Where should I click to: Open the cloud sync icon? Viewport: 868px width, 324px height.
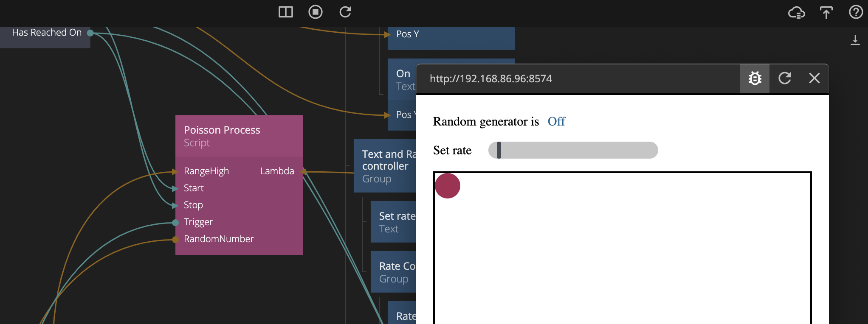pyautogui.click(x=796, y=13)
